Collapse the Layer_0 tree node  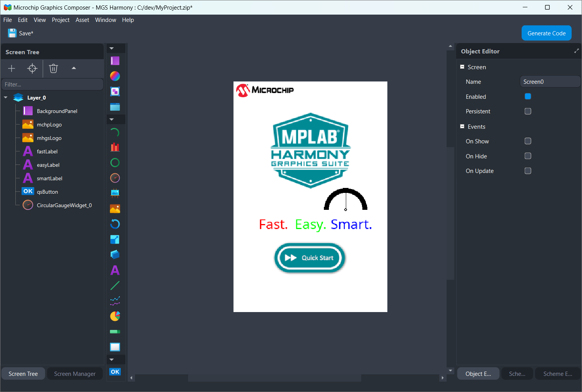(6, 98)
